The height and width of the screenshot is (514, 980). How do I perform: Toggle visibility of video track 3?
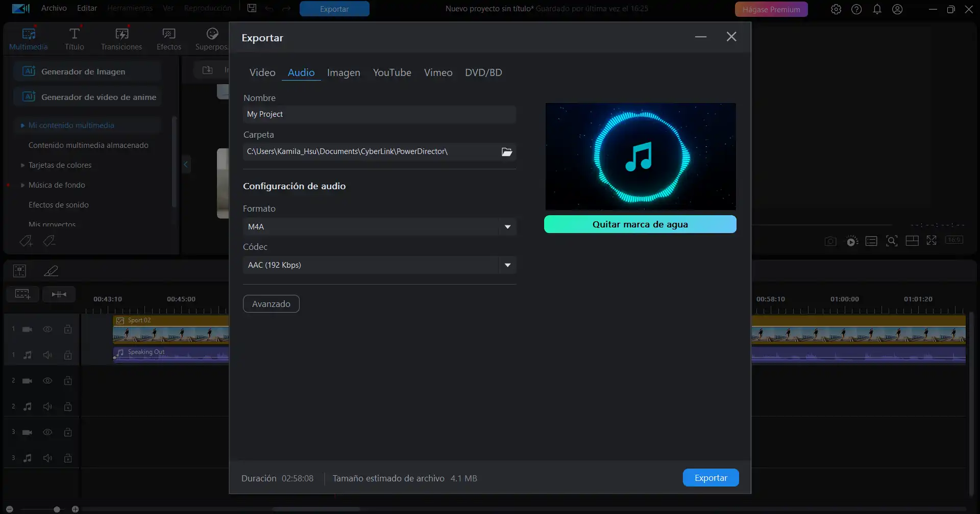(x=47, y=432)
